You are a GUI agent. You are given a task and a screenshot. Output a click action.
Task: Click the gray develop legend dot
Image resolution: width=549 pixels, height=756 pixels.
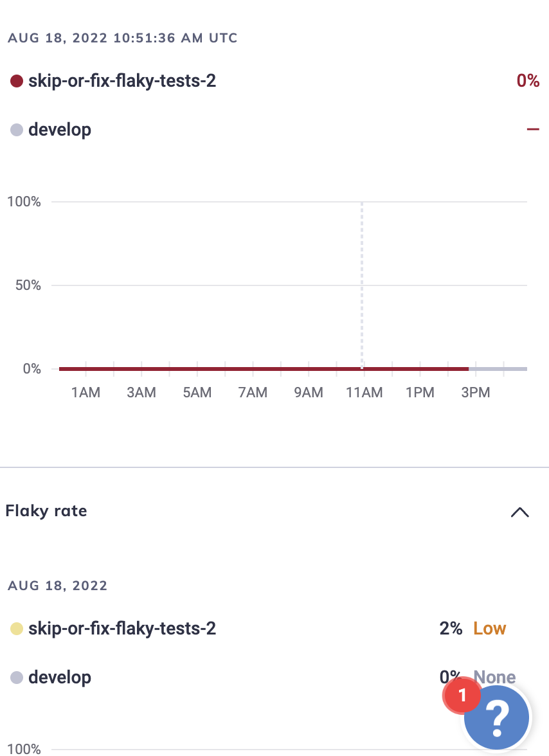[17, 129]
